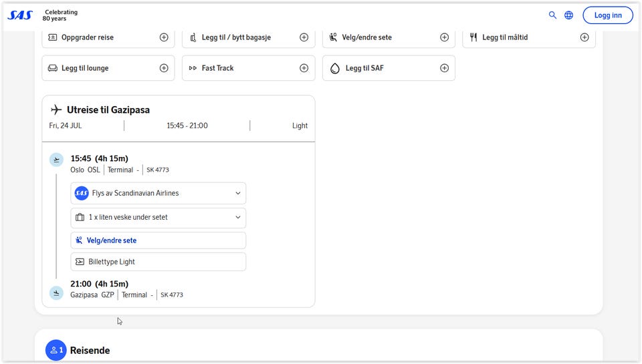Select Legg til måltid option

click(528, 37)
